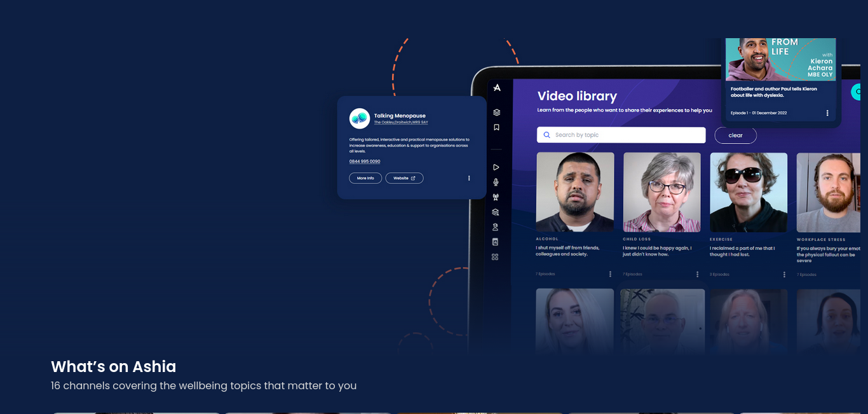Click the EXERCISE category label
Image resolution: width=868 pixels, height=414 pixels.
[721, 240]
